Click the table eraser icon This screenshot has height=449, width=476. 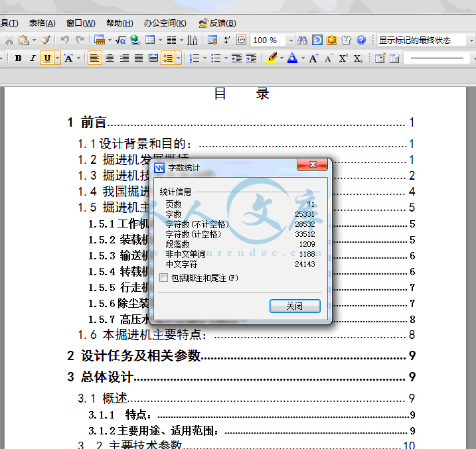point(394,58)
